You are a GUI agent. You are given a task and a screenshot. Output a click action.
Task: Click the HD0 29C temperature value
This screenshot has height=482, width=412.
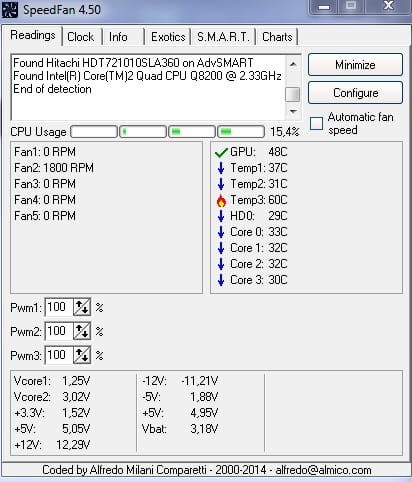(278, 216)
